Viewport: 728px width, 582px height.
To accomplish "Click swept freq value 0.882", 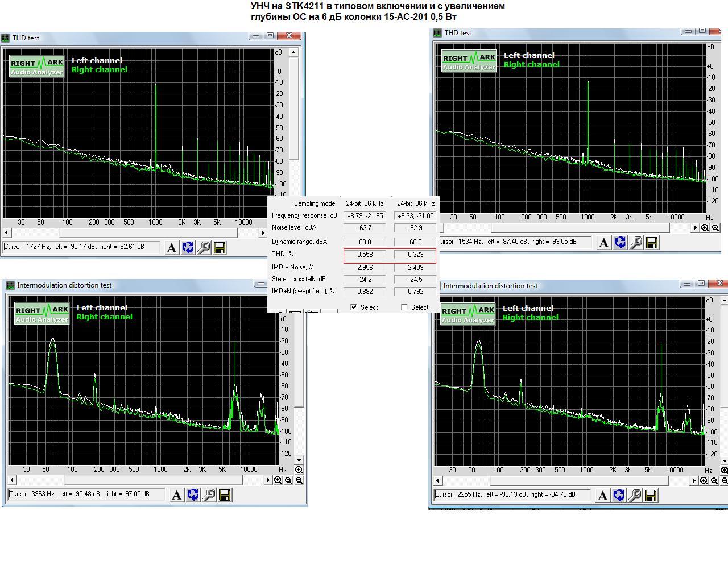I will pyautogui.click(x=365, y=292).
